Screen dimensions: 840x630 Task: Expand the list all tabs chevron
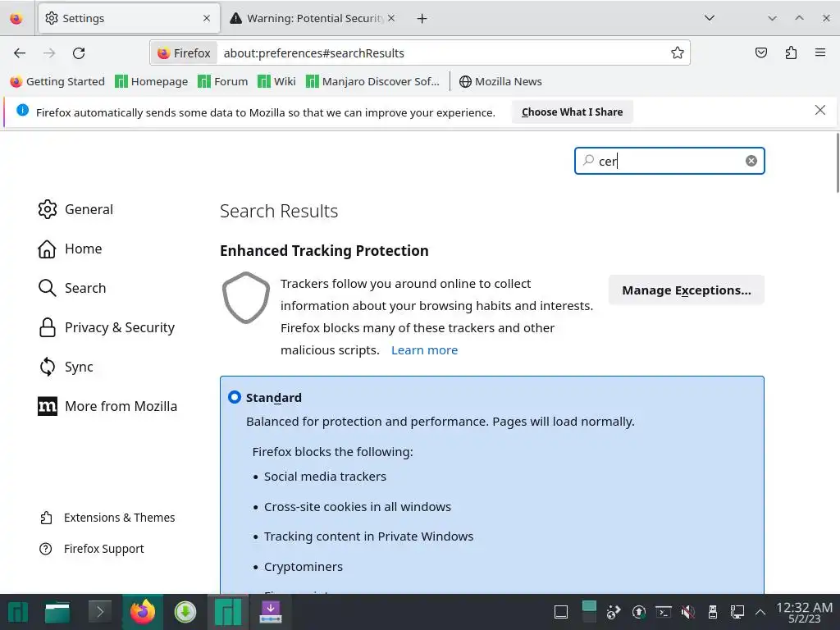coord(710,18)
